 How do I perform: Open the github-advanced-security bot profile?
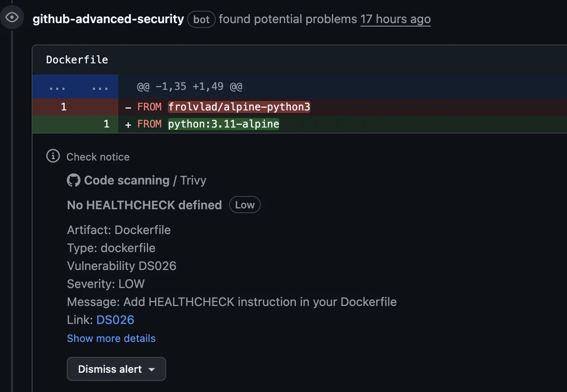click(x=108, y=19)
